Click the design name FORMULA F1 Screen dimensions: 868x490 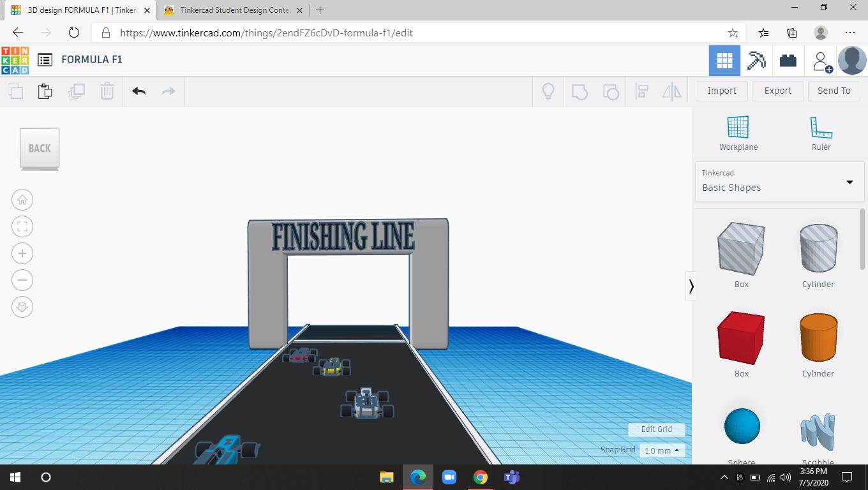[x=92, y=60]
